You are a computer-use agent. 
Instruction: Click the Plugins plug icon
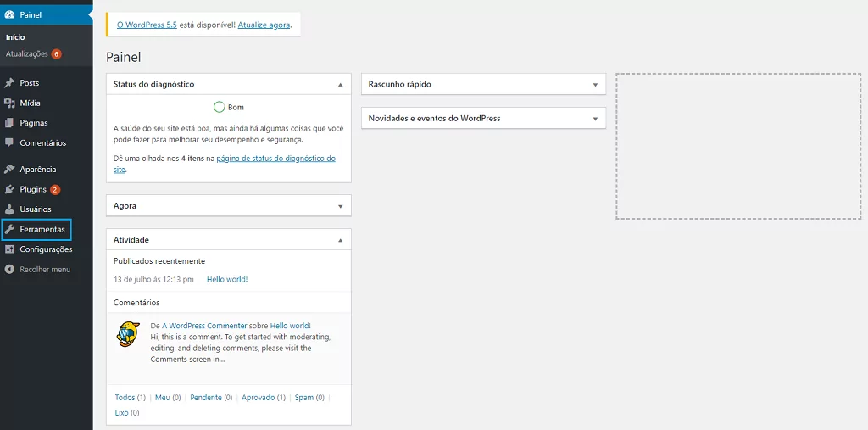8,189
